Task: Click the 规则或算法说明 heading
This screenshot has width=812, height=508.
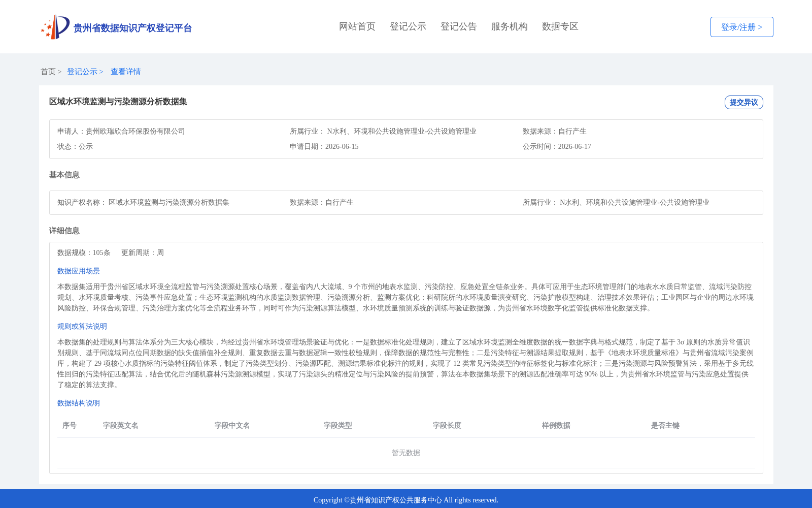Action: [82, 326]
